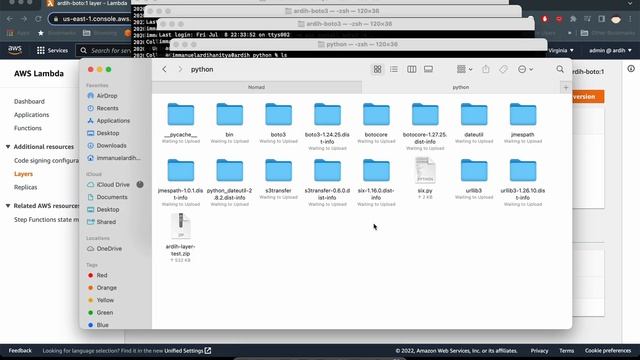Select the boto3-1.24.25.dist-info folder
Screen dimensions: 640x360
tap(327, 115)
